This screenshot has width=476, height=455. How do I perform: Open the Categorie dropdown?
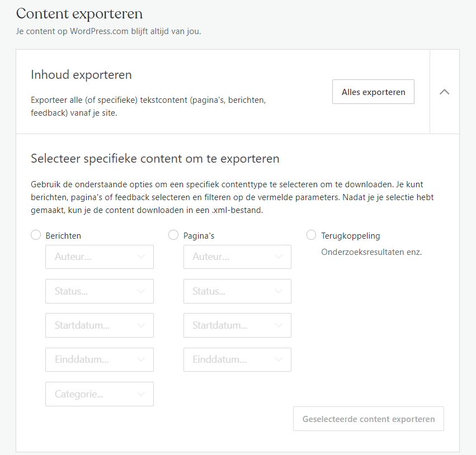point(100,394)
